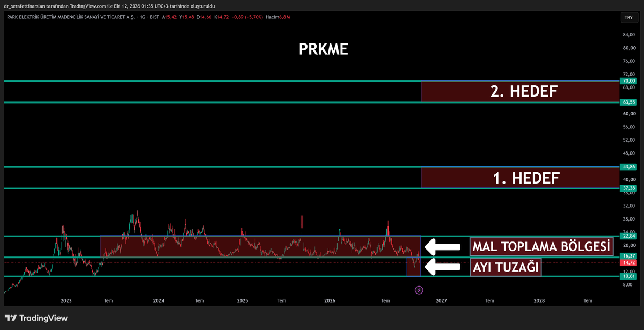644x330 pixels.
Task: Click the 37,38 price level tag
Action: click(628, 188)
